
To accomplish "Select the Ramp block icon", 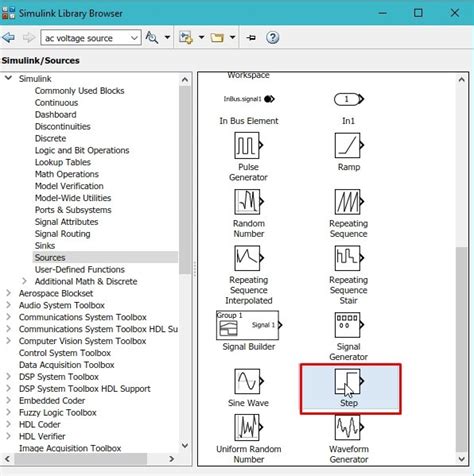I will tap(349, 145).
